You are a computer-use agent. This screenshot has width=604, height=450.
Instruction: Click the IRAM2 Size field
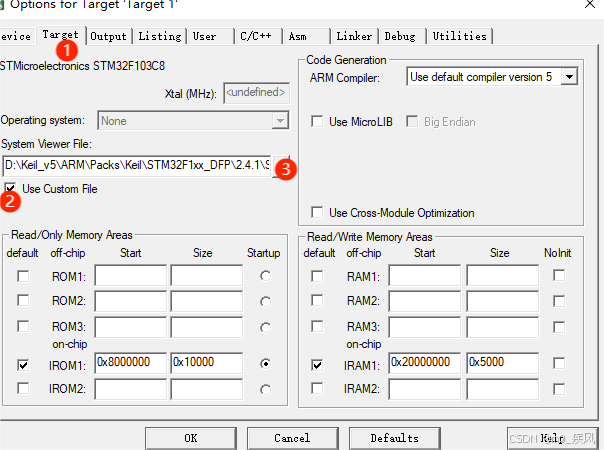(503, 389)
